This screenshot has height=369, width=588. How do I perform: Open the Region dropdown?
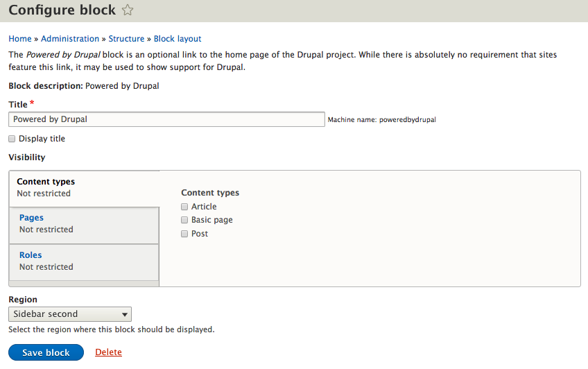70,314
